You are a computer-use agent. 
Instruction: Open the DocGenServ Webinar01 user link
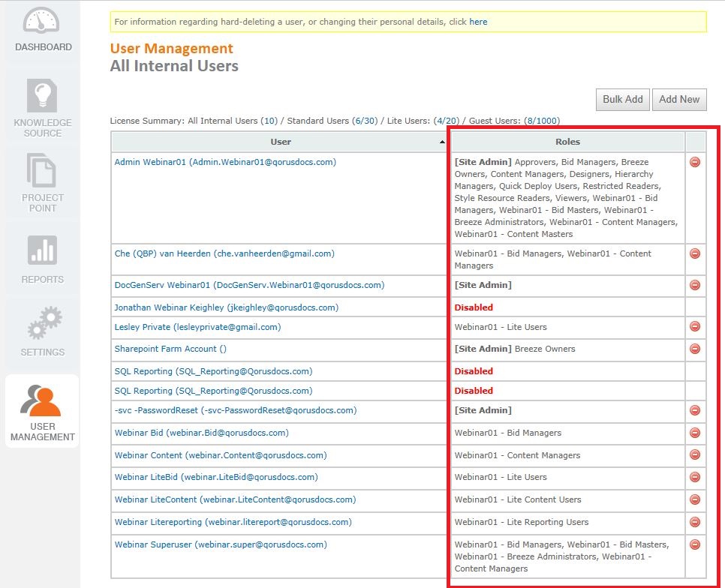tap(249, 285)
